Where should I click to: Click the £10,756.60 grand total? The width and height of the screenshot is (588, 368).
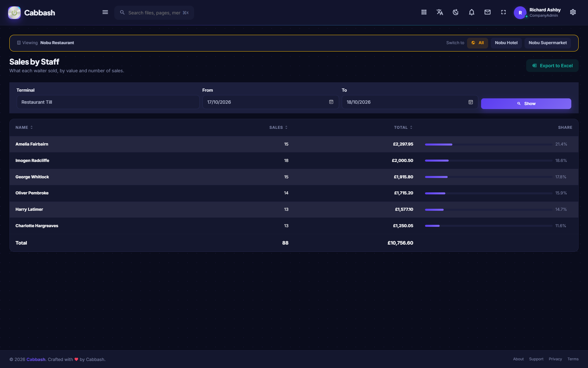pyautogui.click(x=400, y=243)
